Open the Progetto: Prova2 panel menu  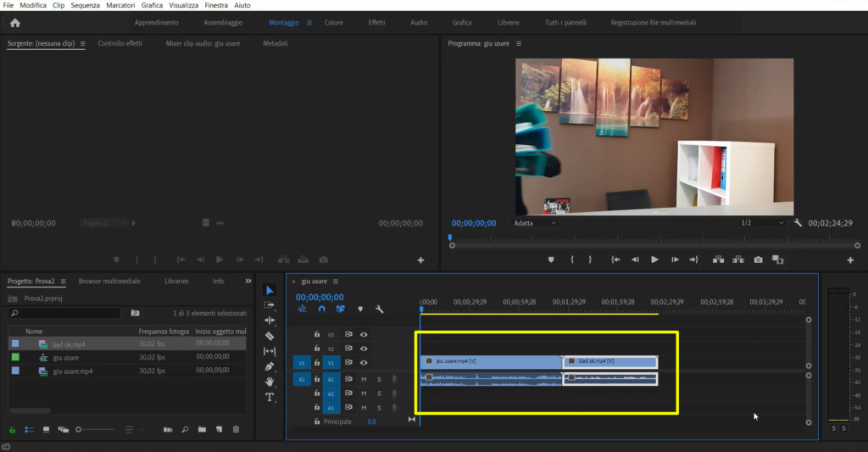[63, 282]
